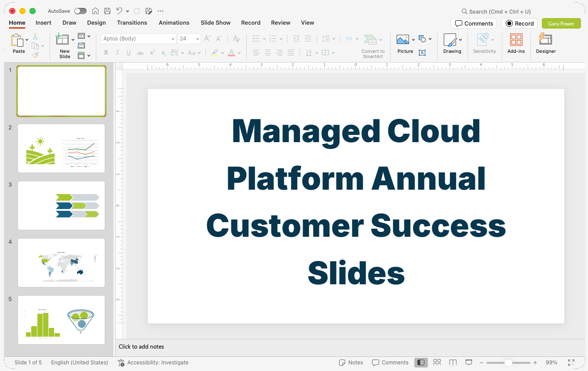
Task: Undo the last action
Action: tap(120, 11)
